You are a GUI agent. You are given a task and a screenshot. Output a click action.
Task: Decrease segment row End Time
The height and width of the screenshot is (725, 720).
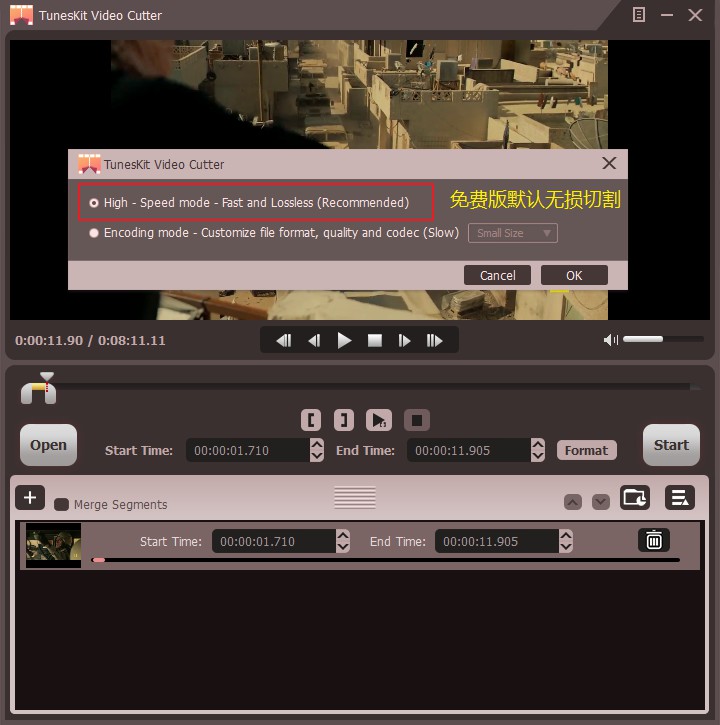[566, 547]
